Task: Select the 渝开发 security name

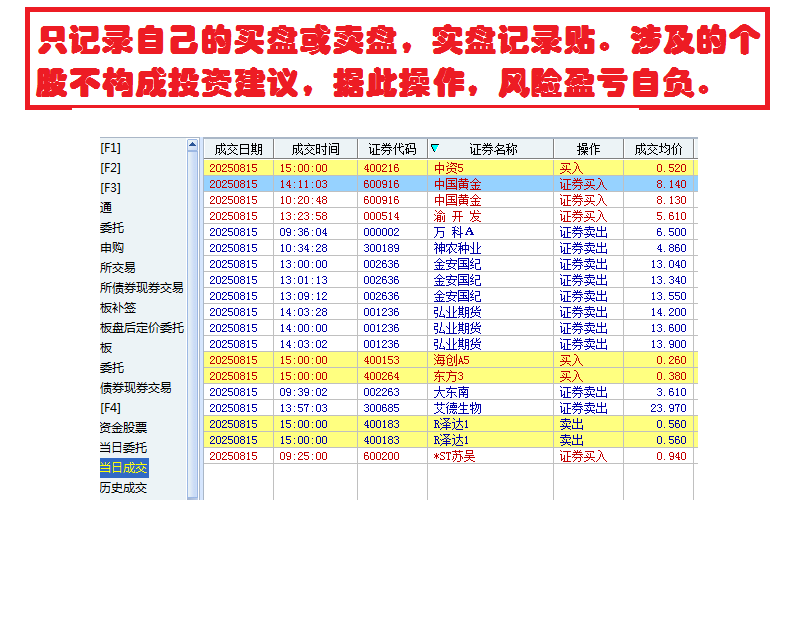Action: (x=457, y=216)
